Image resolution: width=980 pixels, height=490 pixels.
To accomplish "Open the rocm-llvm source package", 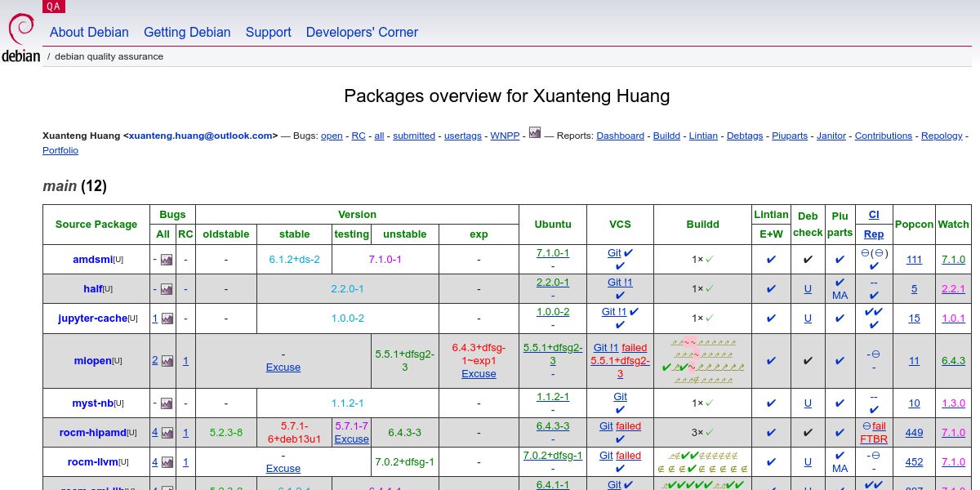I will 92,462.
